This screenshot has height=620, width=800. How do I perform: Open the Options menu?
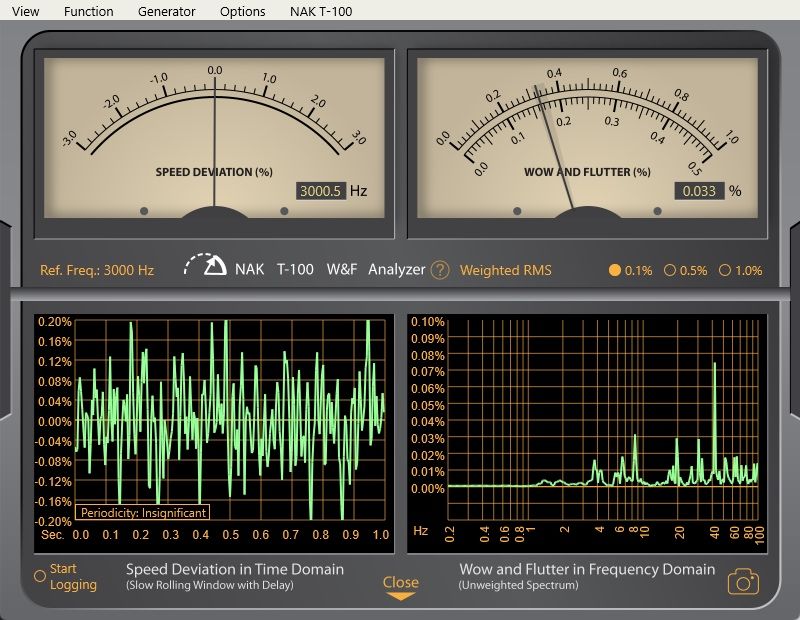click(x=242, y=11)
